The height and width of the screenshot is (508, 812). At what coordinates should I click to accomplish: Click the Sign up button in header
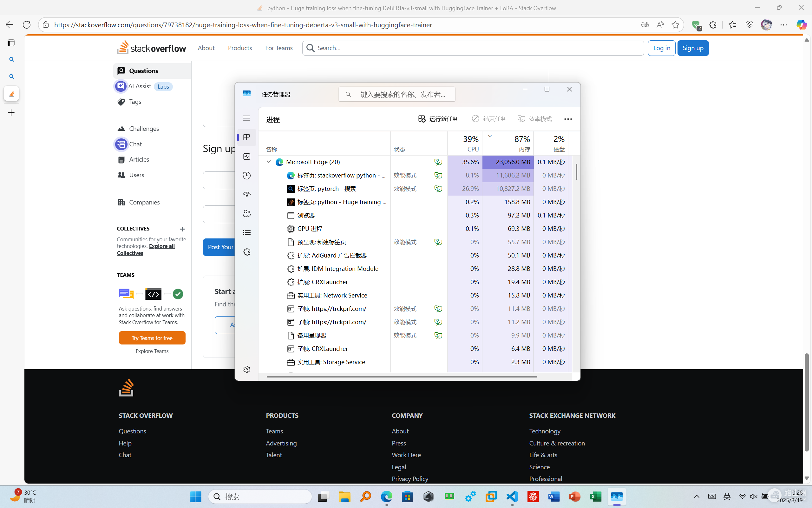[693, 48]
